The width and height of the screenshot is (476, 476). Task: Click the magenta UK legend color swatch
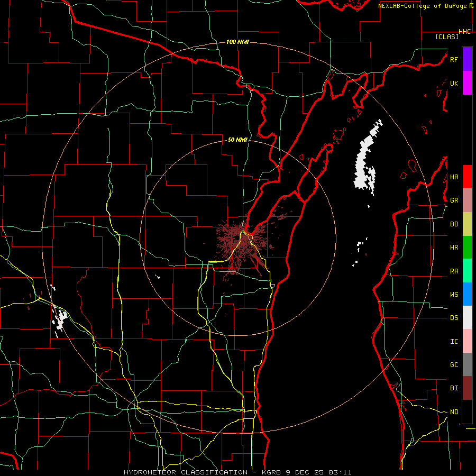pyautogui.click(x=467, y=83)
